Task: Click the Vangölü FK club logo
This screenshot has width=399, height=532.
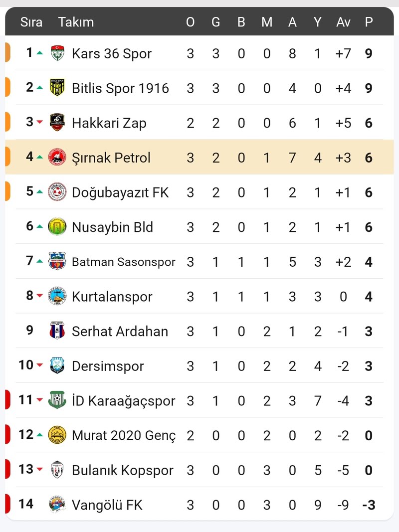Action: [57, 505]
